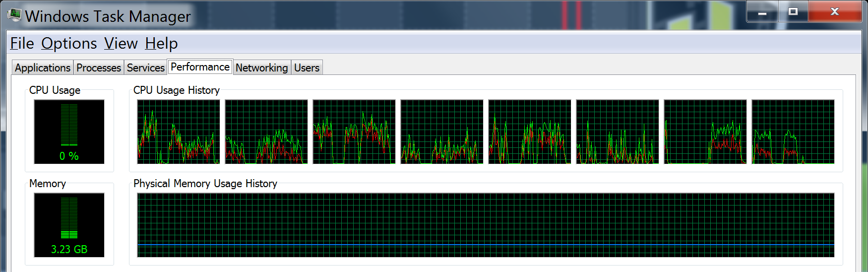
Task: Click the Task Manager title bar icon
Action: pyautogui.click(x=15, y=15)
